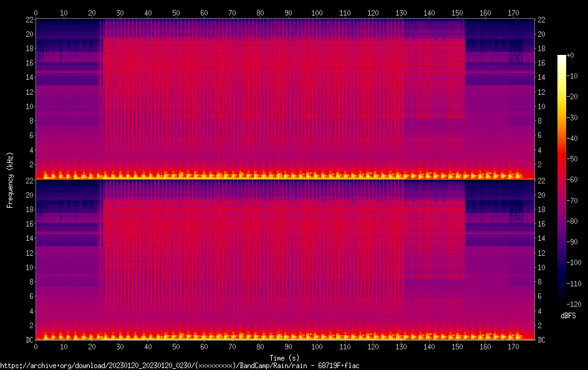Click the 90 tick on the top time axis
Screen dimensions: 588x370
[x=288, y=12]
